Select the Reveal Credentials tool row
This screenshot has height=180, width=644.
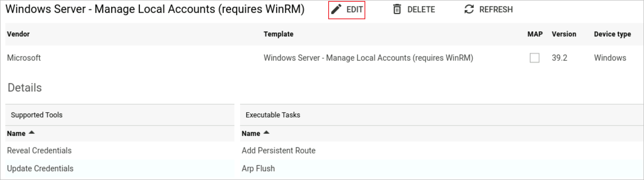120,151
